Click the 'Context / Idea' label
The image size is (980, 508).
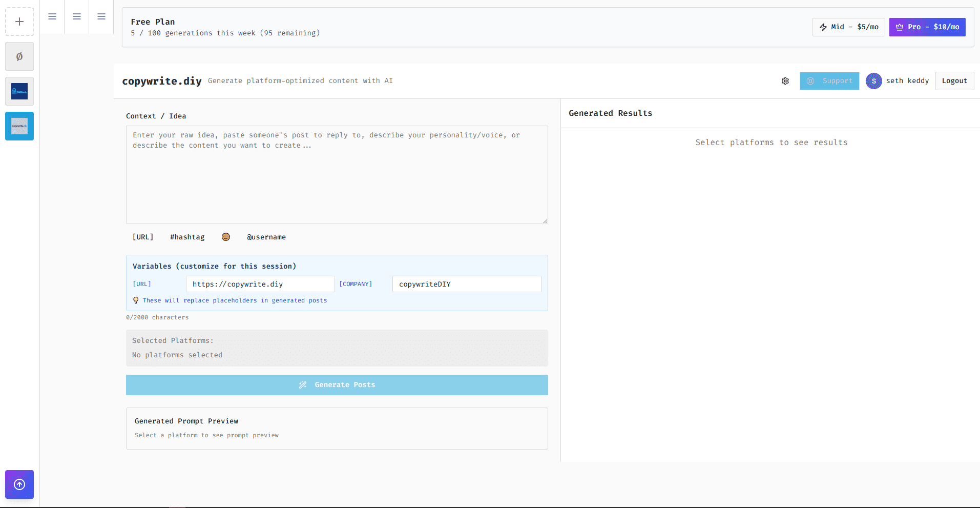point(156,116)
